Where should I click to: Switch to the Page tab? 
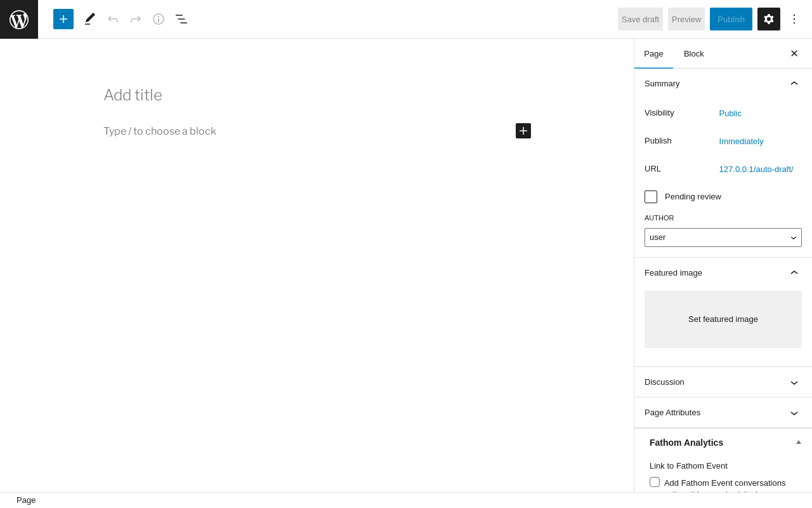(x=653, y=53)
